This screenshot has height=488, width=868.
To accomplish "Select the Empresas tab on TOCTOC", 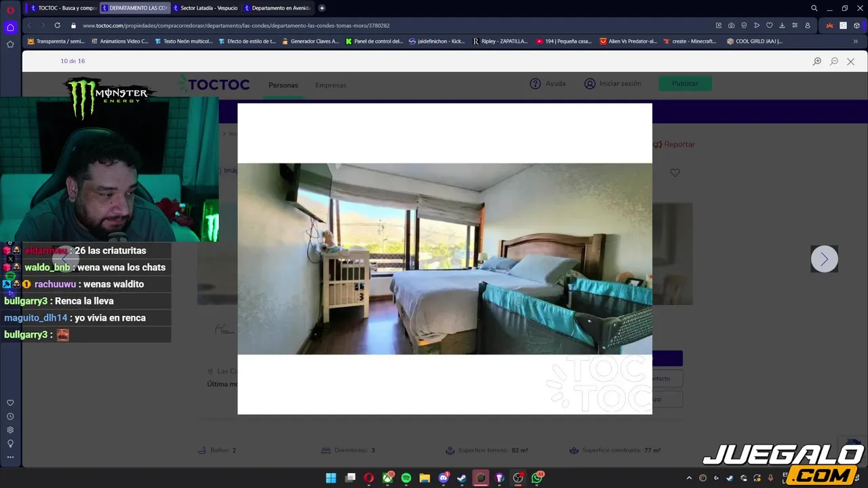I will click(330, 85).
